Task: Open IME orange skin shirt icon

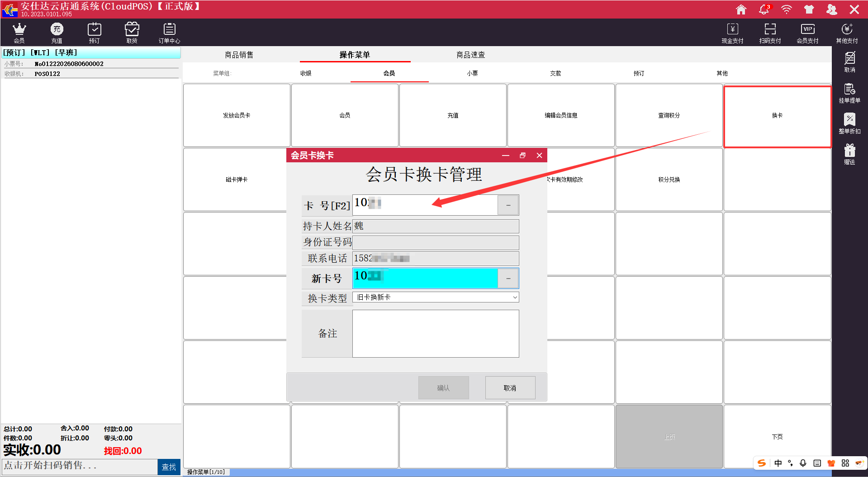Action: [831, 463]
